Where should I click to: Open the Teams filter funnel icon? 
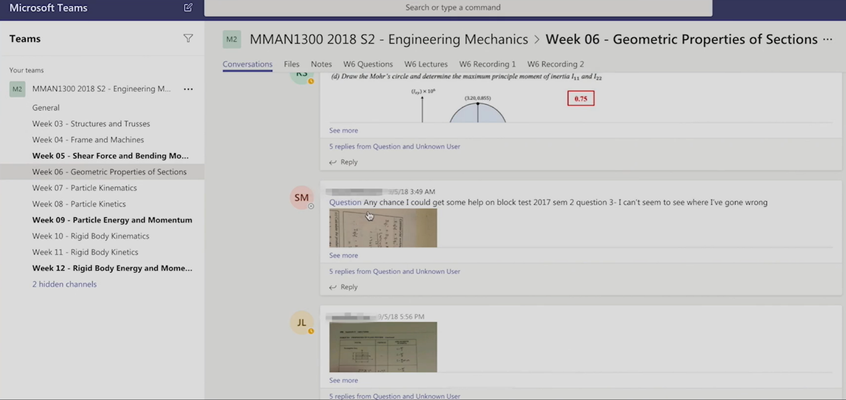(x=188, y=38)
